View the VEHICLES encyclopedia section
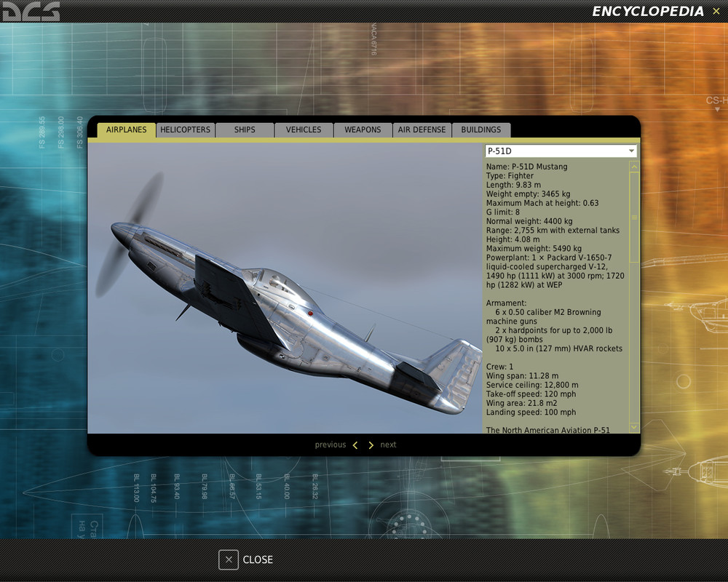 tap(303, 129)
